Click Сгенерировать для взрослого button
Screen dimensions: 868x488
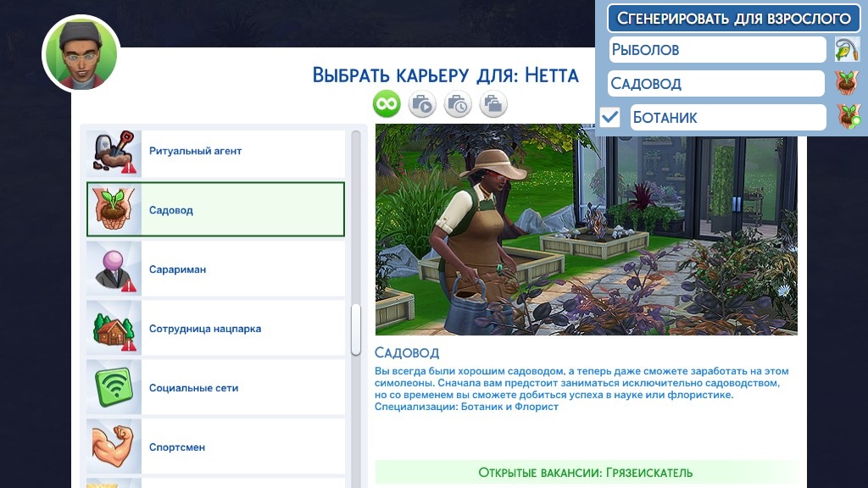coord(733,19)
